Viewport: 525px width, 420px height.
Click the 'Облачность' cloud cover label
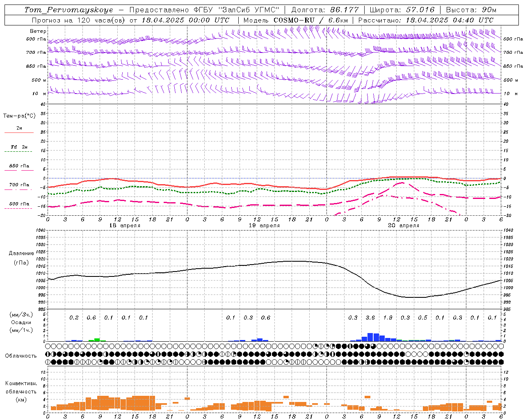click(x=21, y=356)
